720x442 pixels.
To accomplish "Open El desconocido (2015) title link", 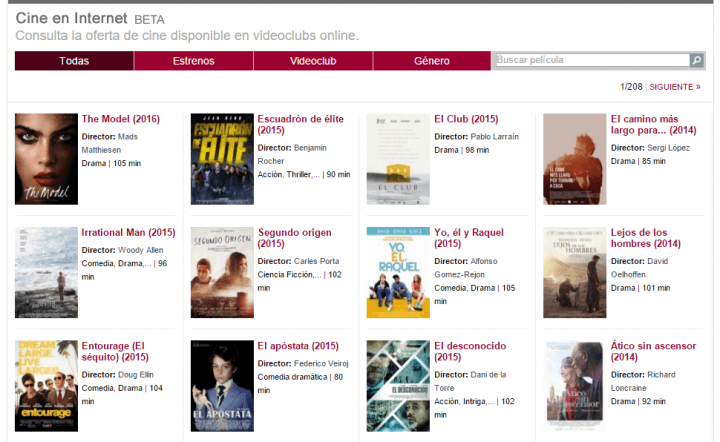I will coord(470,351).
